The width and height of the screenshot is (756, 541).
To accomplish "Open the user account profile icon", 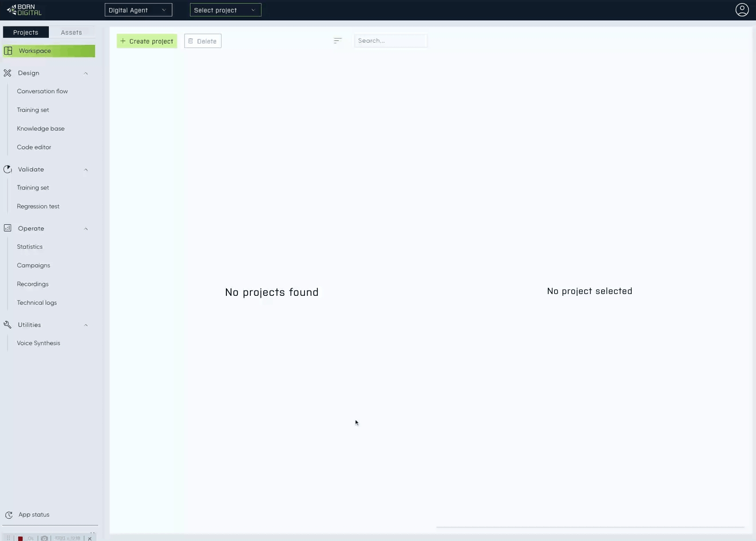I will [742, 10].
